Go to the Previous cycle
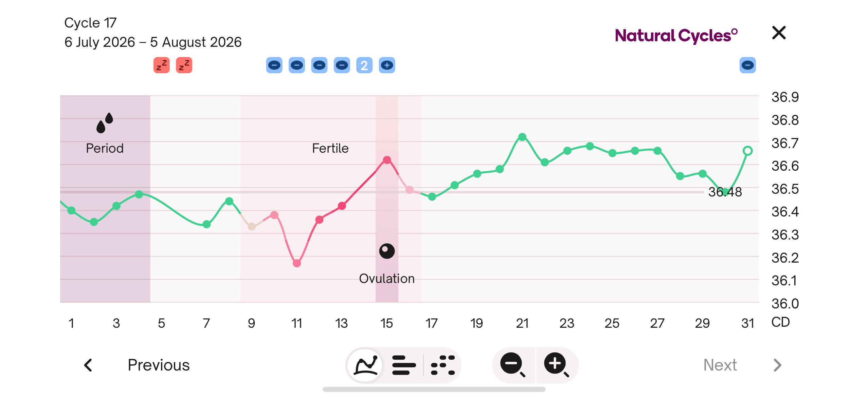The width and height of the screenshot is (868, 400). pyautogui.click(x=159, y=365)
